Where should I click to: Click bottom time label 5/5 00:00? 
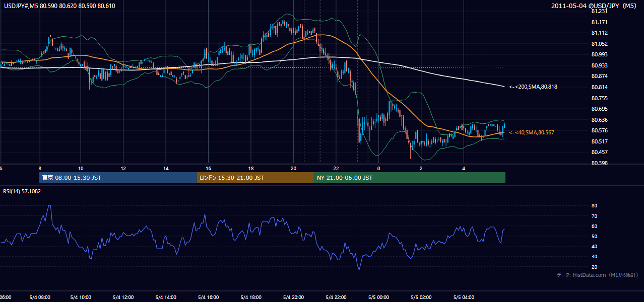378,297
